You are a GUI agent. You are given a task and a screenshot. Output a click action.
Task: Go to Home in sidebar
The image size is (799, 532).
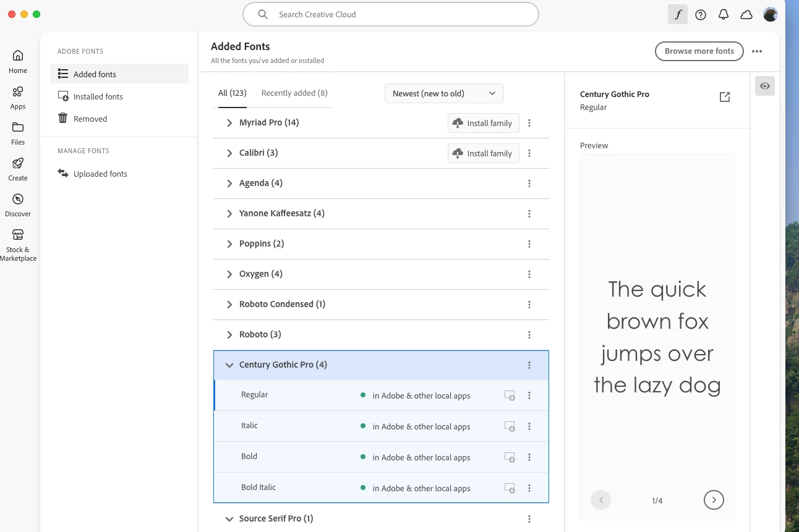18,61
